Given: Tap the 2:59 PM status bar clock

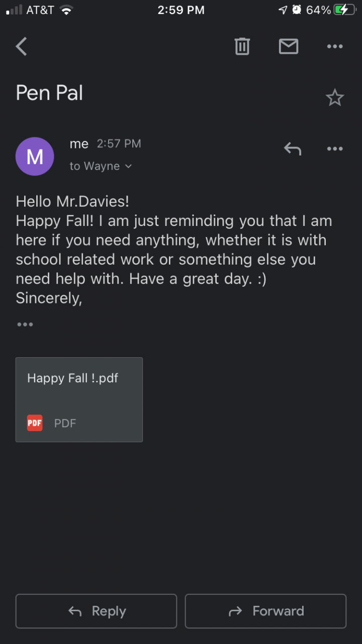Looking at the screenshot, I should (181, 10).
